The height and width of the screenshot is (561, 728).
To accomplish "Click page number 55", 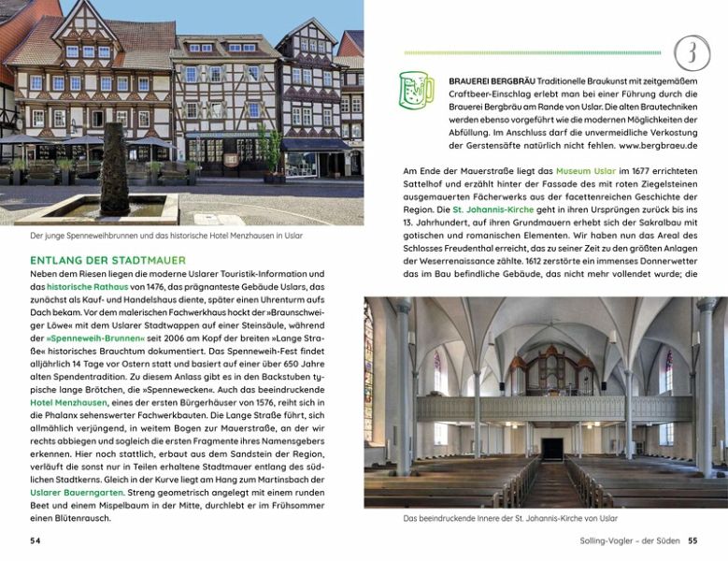I will tap(692, 540).
